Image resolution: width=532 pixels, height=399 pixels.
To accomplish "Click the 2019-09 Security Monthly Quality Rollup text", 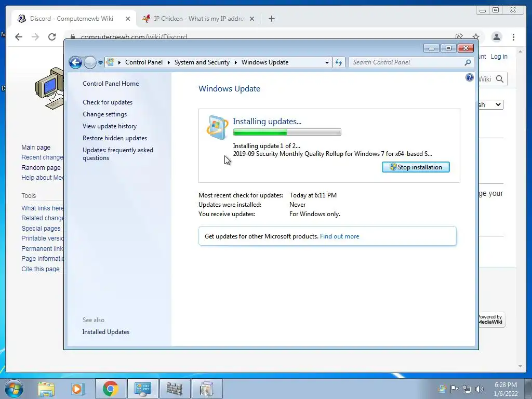I will tap(332, 154).
